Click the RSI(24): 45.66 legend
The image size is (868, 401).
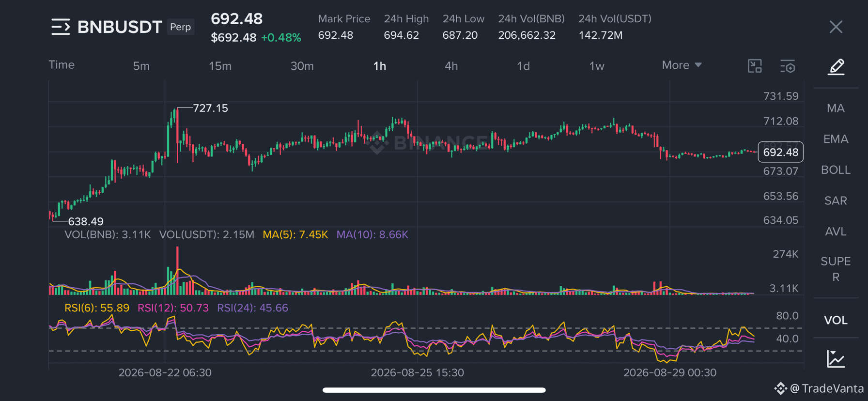[252, 308]
